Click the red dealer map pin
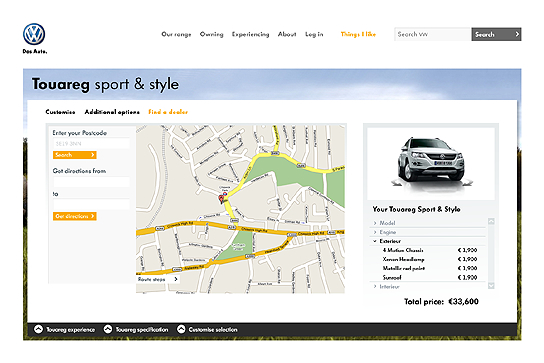The width and height of the screenshot is (544, 363). [x=221, y=199]
